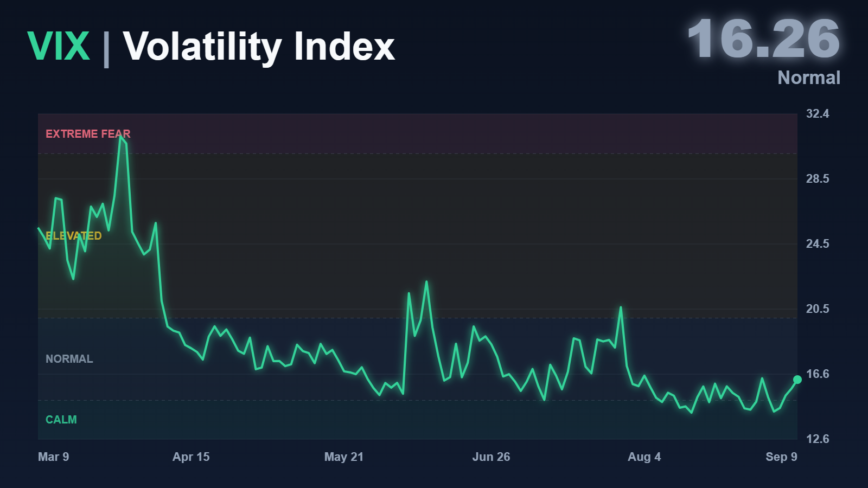This screenshot has height=488, width=868.
Task: Click the green endpoint dot on the line
Action: pyautogui.click(x=797, y=380)
